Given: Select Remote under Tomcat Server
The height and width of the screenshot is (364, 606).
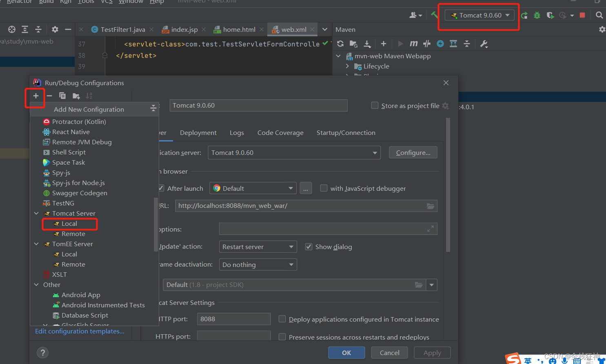Looking at the screenshot, I should click(73, 234).
